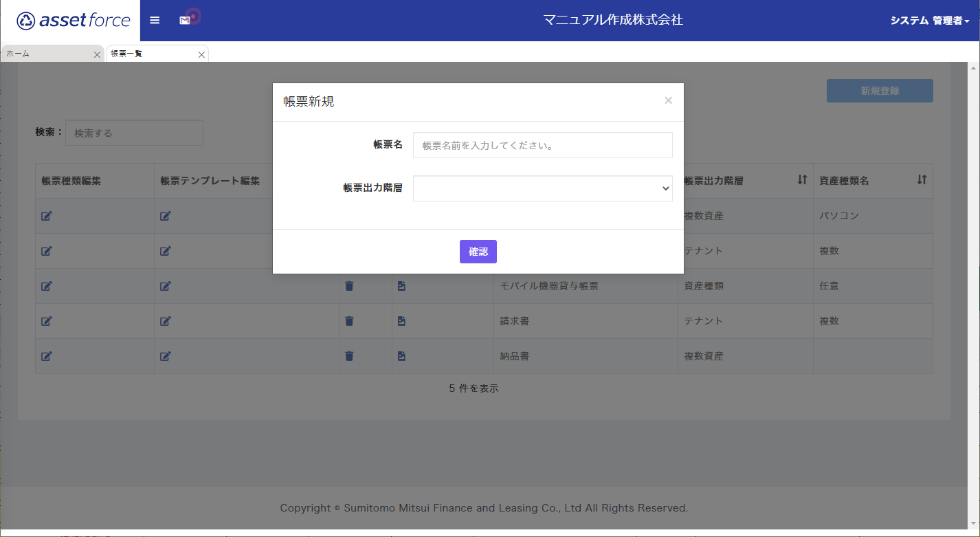Edit 帳票テンプレート for モバイル機器貸与帳票
Viewport: 980px width, 537px height.
[x=166, y=286]
